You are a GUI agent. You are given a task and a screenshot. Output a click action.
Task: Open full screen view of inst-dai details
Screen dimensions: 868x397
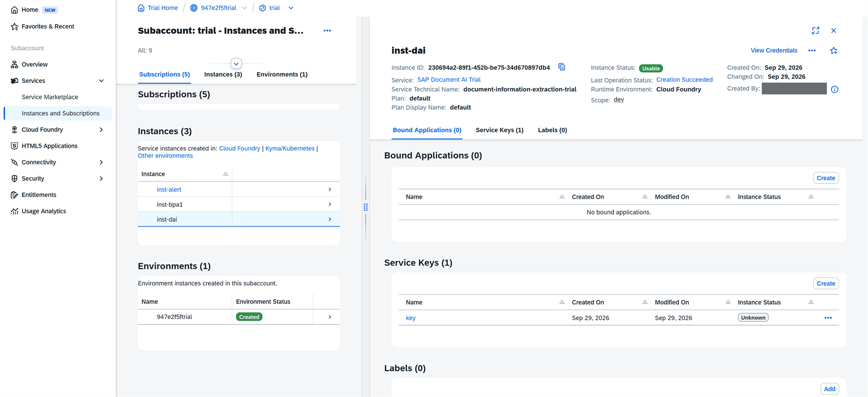click(815, 30)
